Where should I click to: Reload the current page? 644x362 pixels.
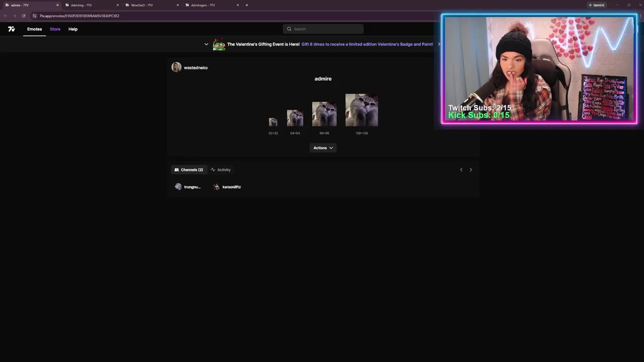pyautogui.click(x=24, y=16)
